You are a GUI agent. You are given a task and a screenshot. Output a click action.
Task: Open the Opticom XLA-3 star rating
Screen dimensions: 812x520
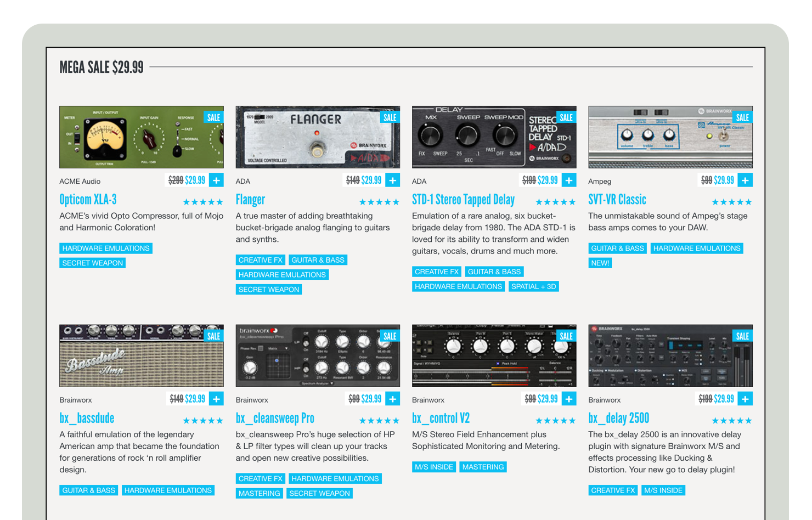click(203, 202)
